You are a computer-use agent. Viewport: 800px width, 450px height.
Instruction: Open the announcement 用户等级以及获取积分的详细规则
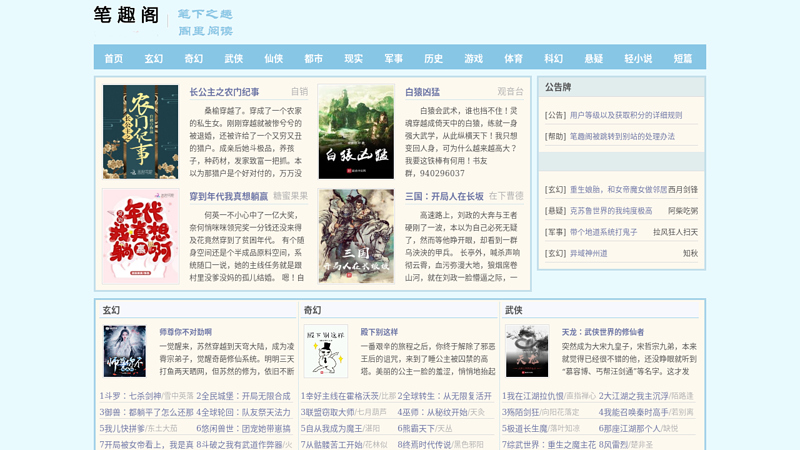point(626,115)
